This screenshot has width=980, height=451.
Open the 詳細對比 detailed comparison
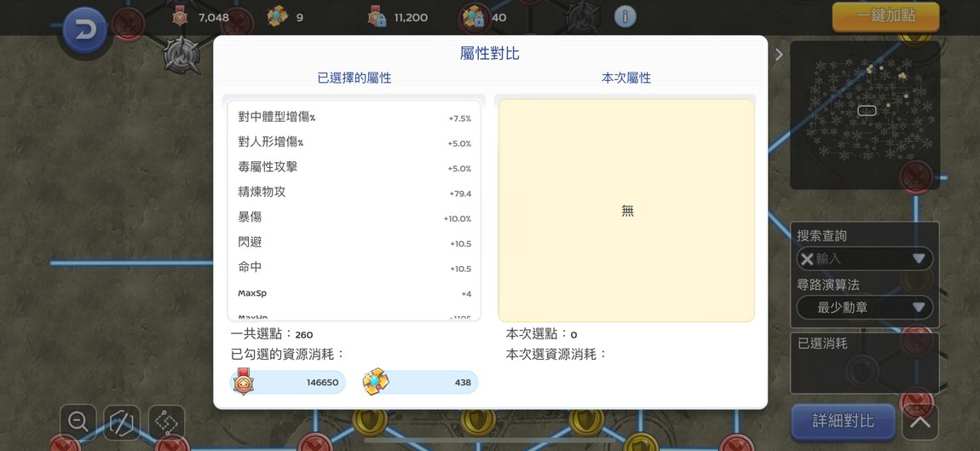(842, 421)
